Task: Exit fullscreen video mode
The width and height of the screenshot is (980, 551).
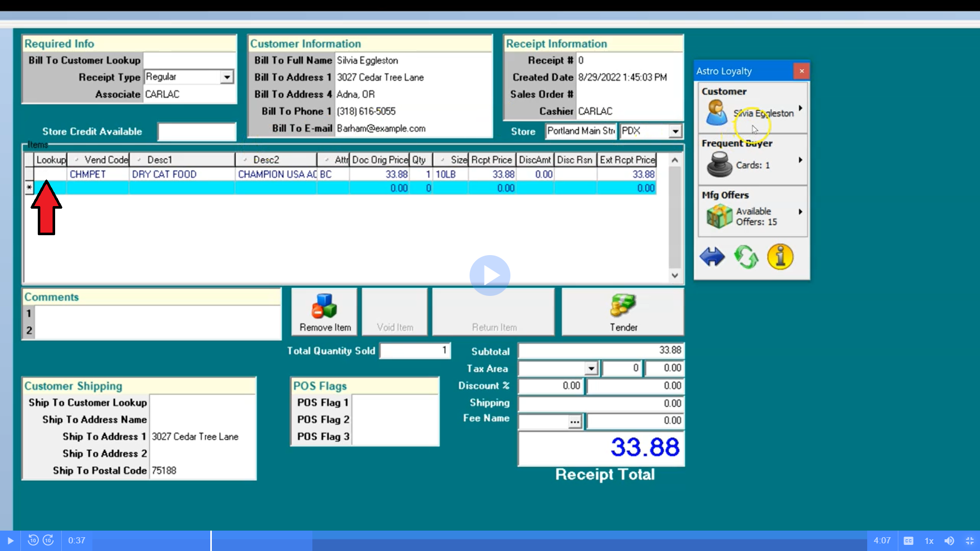Action: pos(970,541)
